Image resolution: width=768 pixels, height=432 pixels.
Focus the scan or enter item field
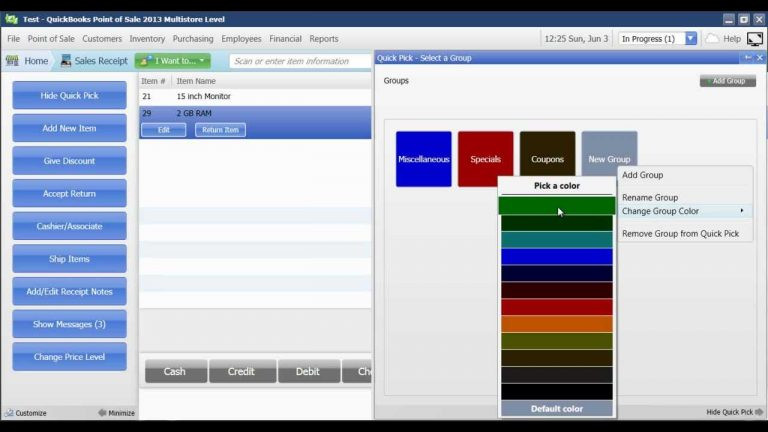(x=300, y=61)
